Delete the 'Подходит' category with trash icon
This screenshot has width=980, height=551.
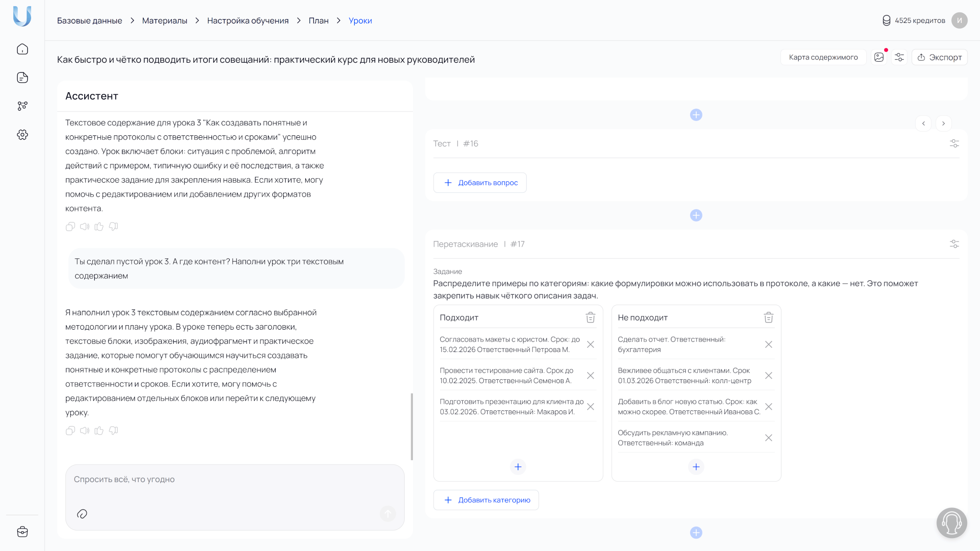590,318
